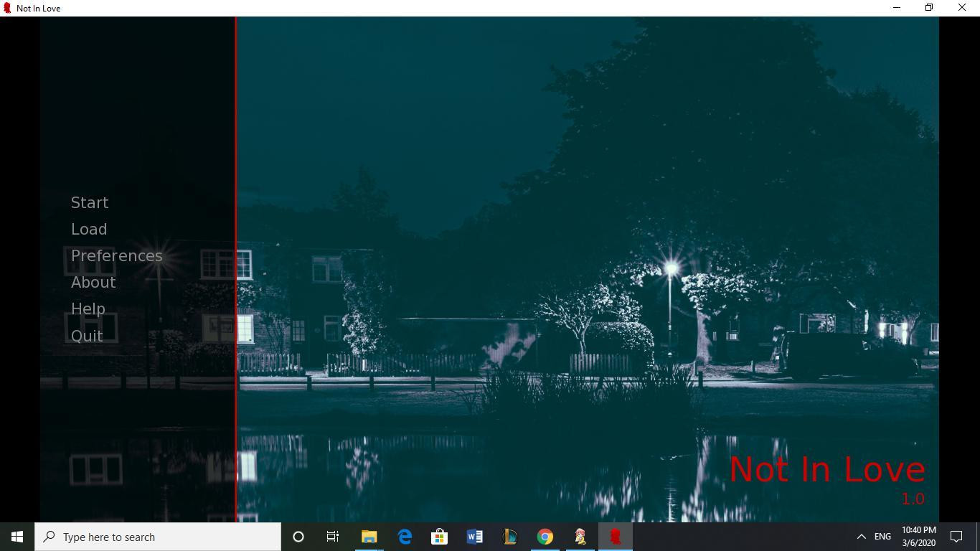Viewport: 980px width, 551px height.
Task: Click the Not In Love taskbar icon
Action: pyautogui.click(x=616, y=537)
